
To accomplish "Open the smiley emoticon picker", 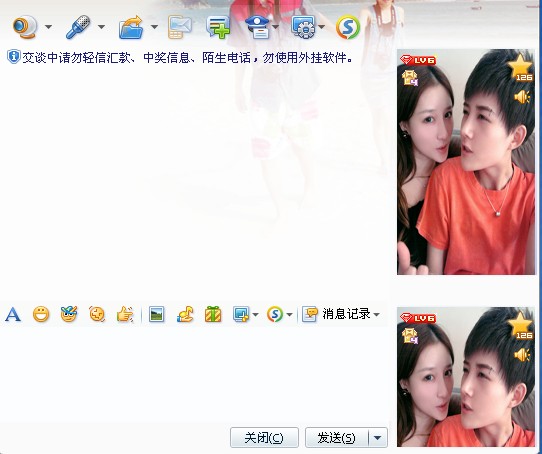I will click(x=41, y=314).
